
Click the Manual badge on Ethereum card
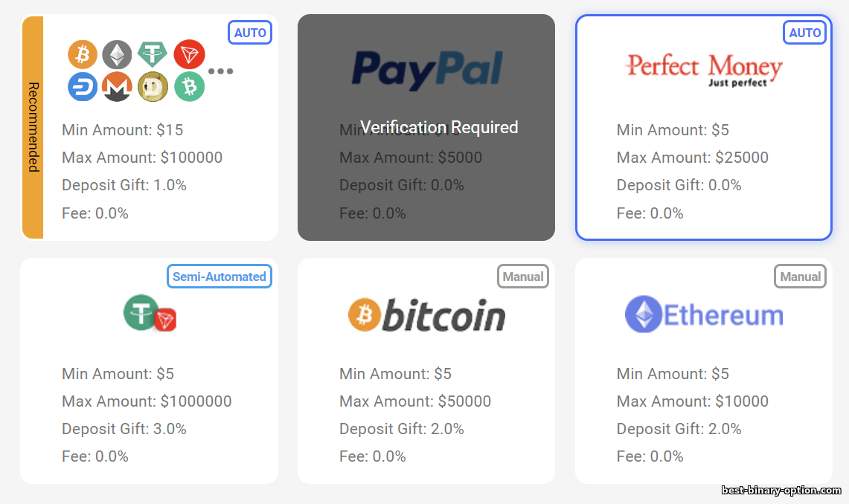click(x=800, y=277)
